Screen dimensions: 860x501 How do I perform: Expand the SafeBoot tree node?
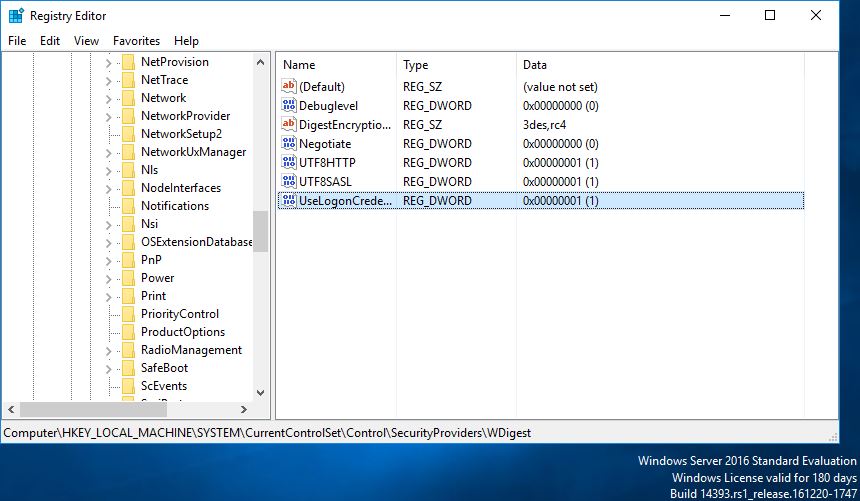108,368
